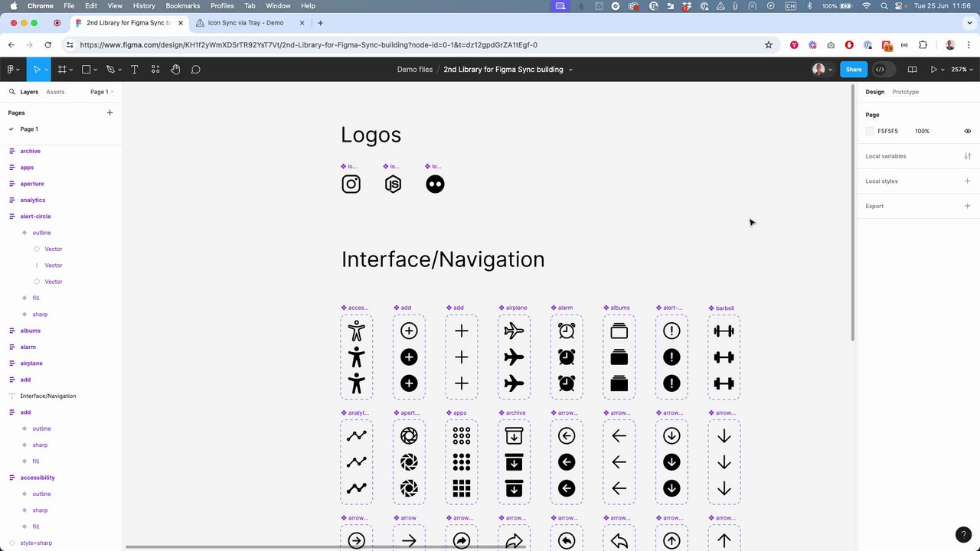
Task: Click the Share button
Action: [x=854, y=70]
